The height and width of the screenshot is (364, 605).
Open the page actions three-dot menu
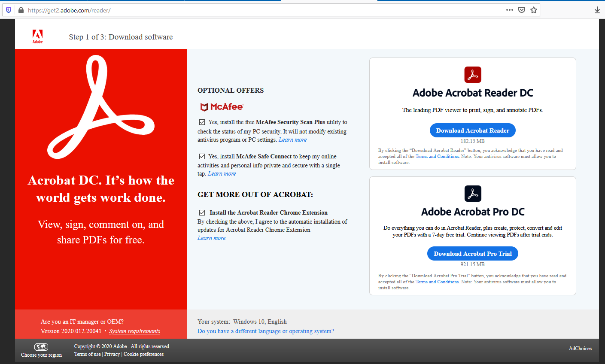click(510, 10)
